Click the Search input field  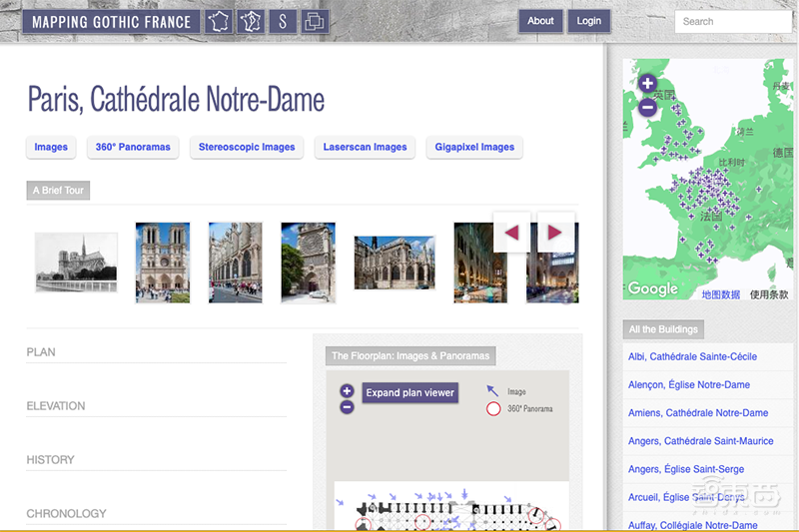[734, 21]
